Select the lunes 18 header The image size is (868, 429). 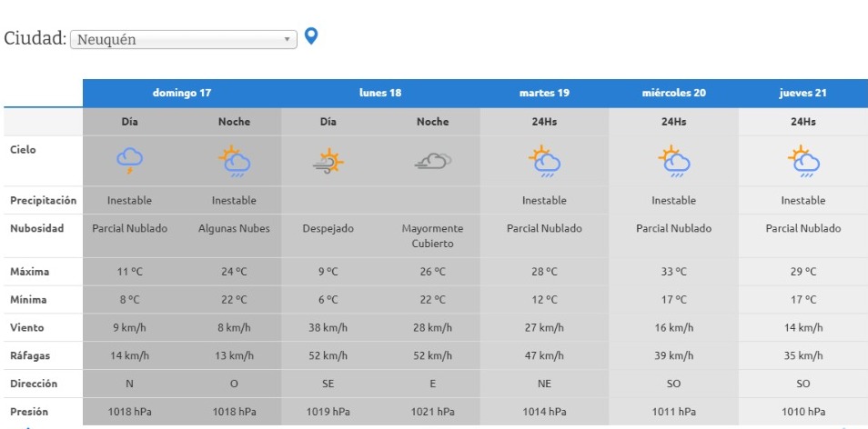tap(380, 94)
